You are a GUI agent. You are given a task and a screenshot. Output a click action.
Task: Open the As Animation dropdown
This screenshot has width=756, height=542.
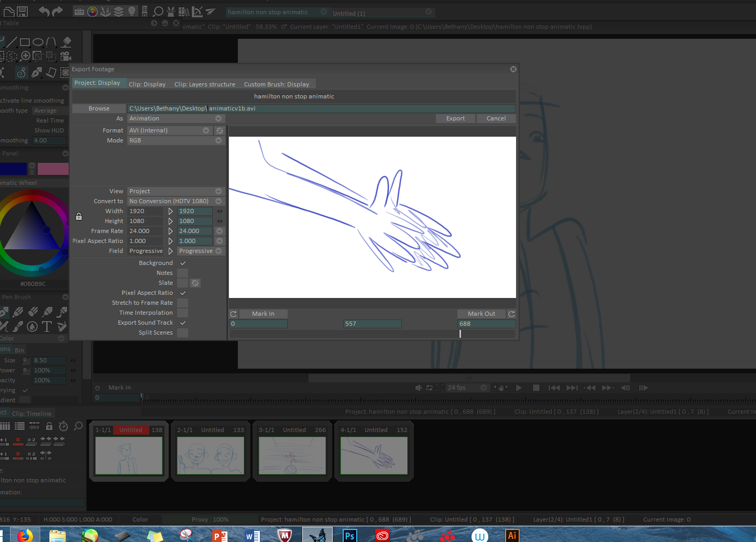click(176, 118)
